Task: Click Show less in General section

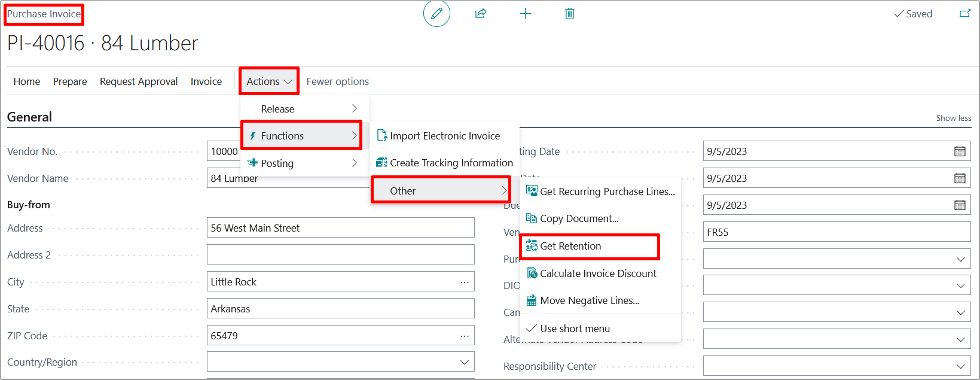Action: tap(953, 118)
